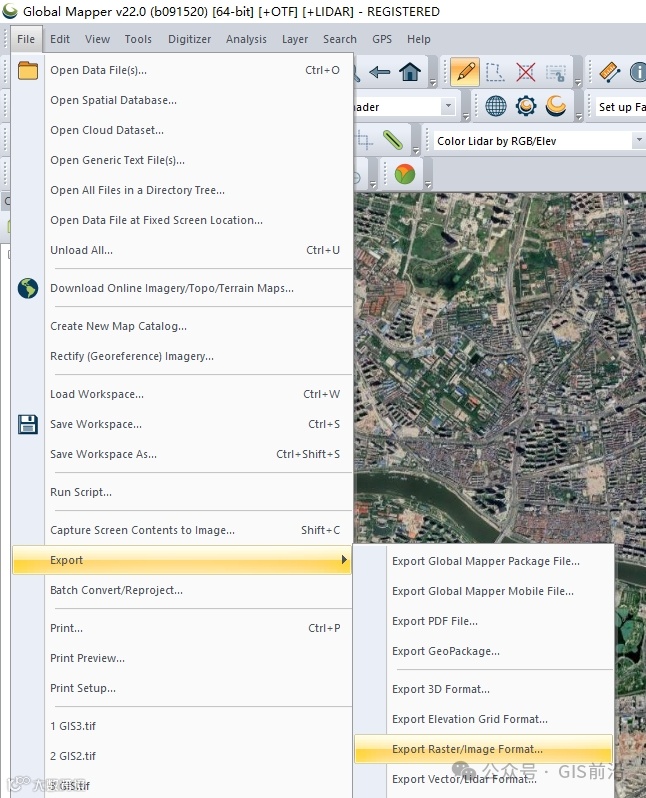Screen dimensions: 646x798
Task: Click the red X delete feature icon
Action: (x=526, y=72)
